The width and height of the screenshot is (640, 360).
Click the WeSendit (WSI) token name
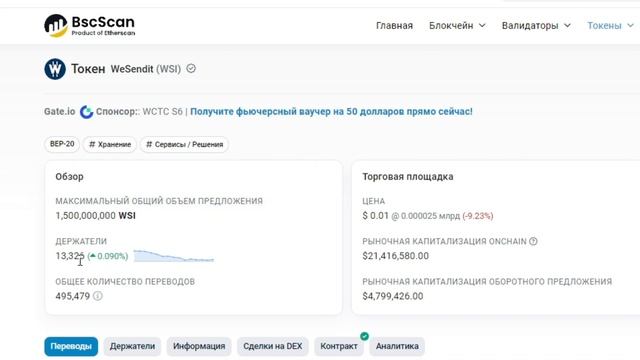click(x=146, y=69)
